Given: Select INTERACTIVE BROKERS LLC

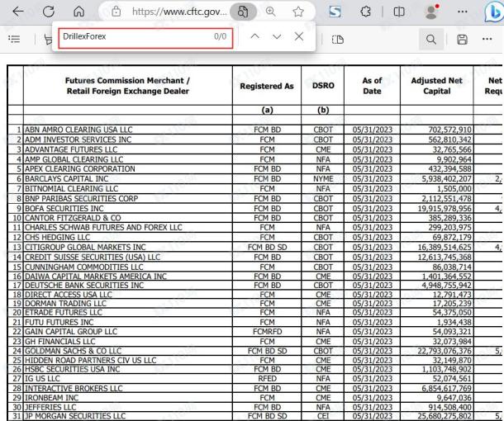Looking at the screenshot, I should (x=74, y=389).
